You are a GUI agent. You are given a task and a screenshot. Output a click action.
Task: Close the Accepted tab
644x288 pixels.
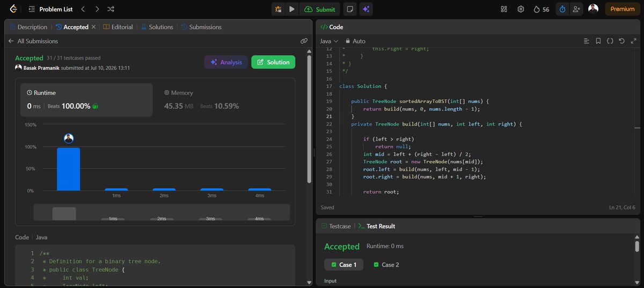[93, 27]
